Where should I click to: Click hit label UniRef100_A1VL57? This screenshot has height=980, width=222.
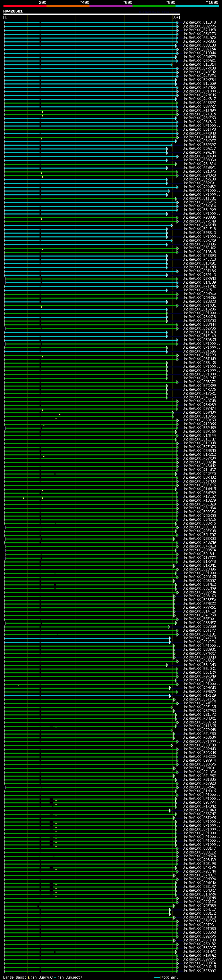(199, 496)
